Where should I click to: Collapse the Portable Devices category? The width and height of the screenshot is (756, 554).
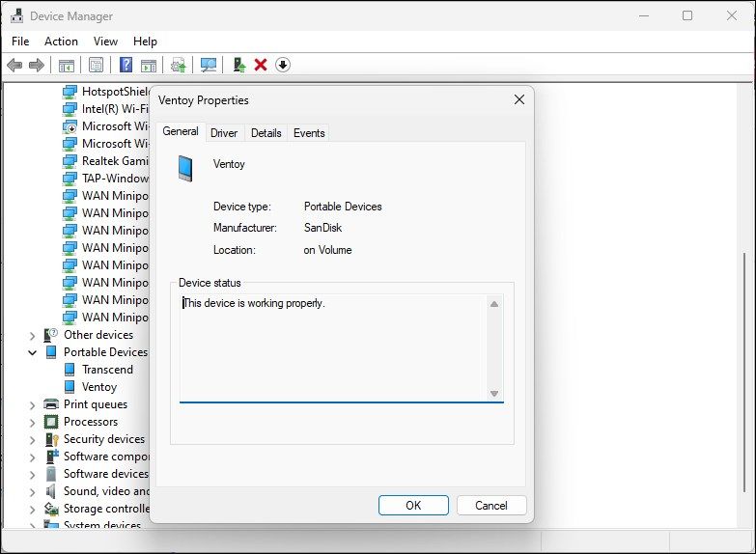(x=32, y=353)
